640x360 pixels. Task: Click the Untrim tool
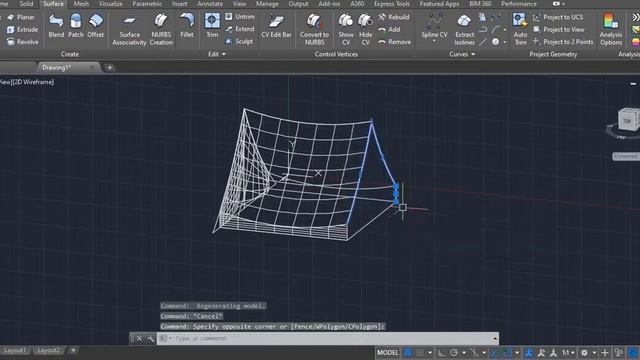click(240, 17)
